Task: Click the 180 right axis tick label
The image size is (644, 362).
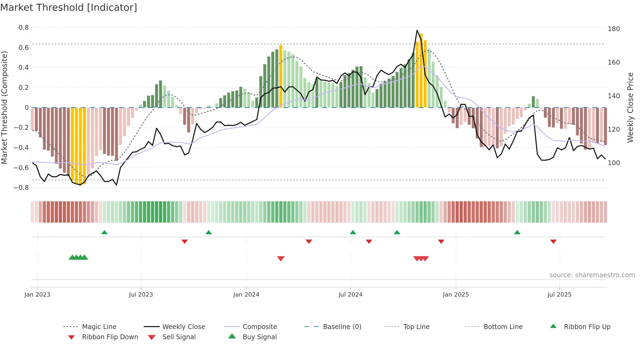Action: [x=614, y=29]
